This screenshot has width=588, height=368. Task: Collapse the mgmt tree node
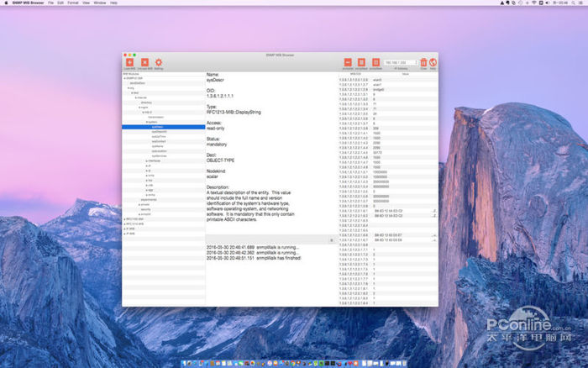coord(139,108)
